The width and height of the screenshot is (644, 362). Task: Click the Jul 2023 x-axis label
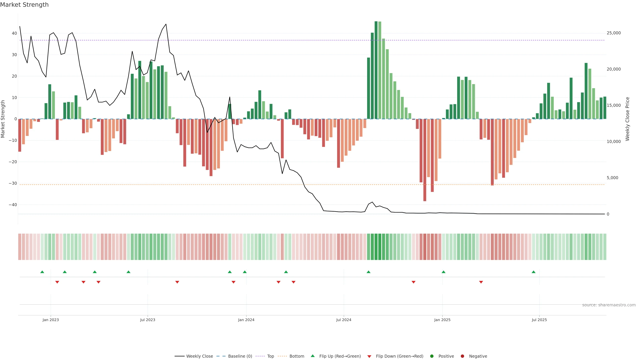148,320
